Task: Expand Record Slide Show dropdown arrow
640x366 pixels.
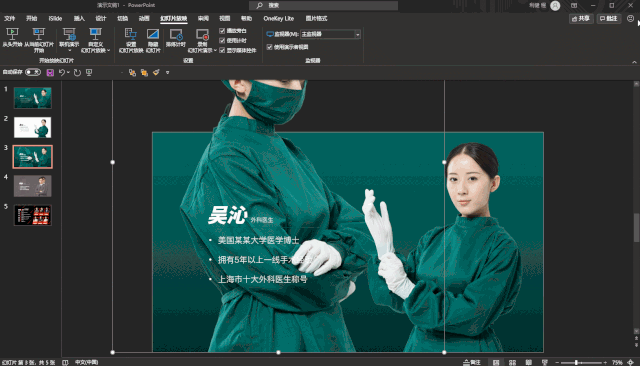Action: coord(215,51)
